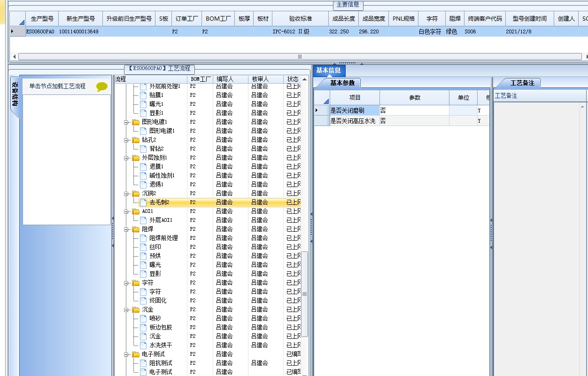The image size is (588, 376).
Task: Collapse the 图形电镀1 tree group
Action: point(126,122)
